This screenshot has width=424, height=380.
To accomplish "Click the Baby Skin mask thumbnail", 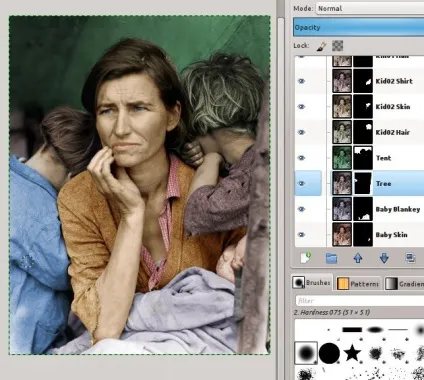I will (363, 235).
